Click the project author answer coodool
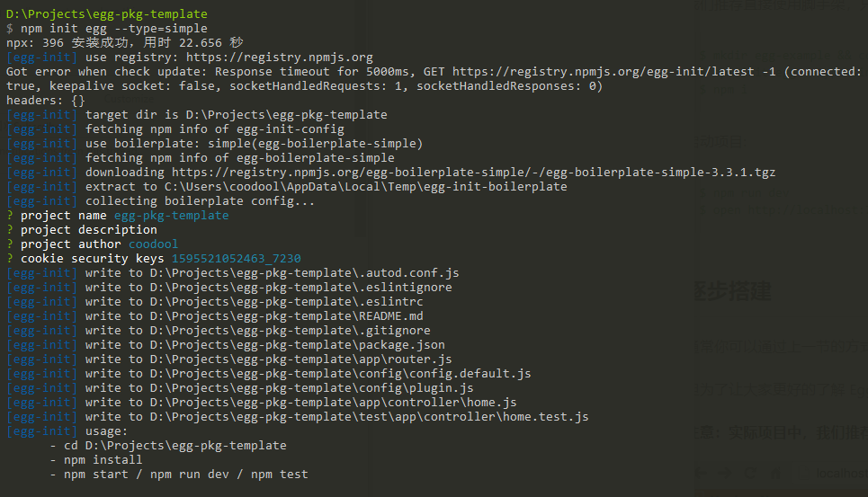This screenshot has height=497, width=868. tap(153, 244)
